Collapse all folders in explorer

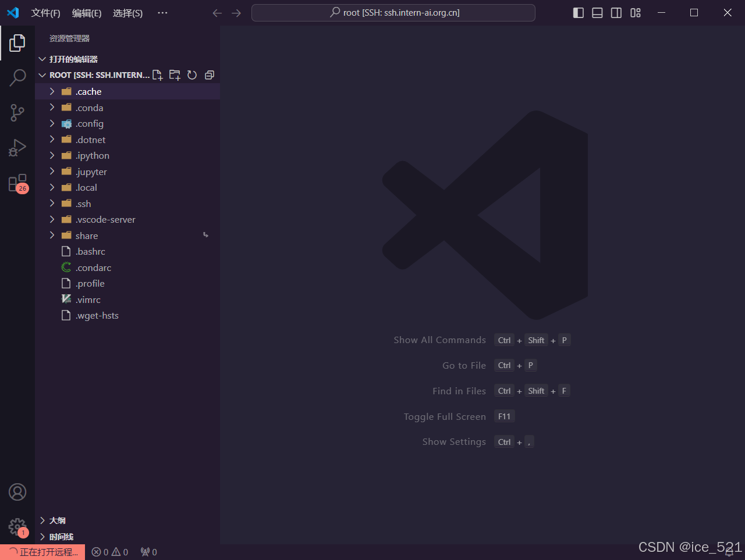click(x=210, y=75)
